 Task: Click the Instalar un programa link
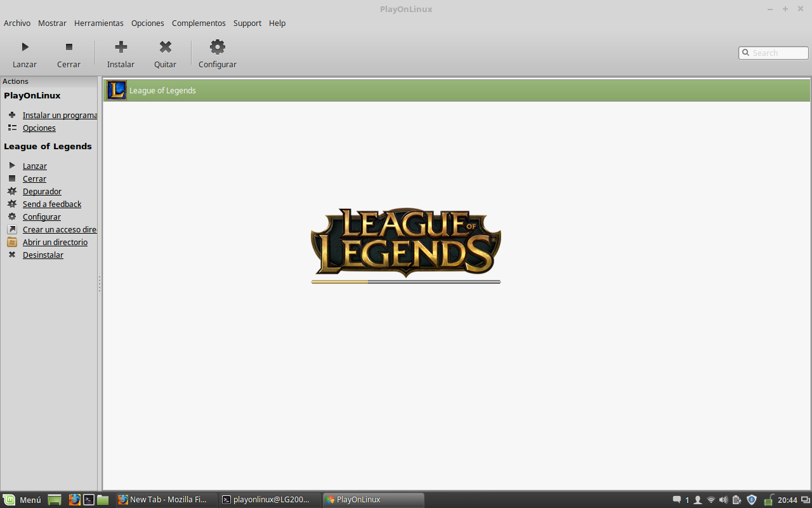pyautogui.click(x=60, y=115)
